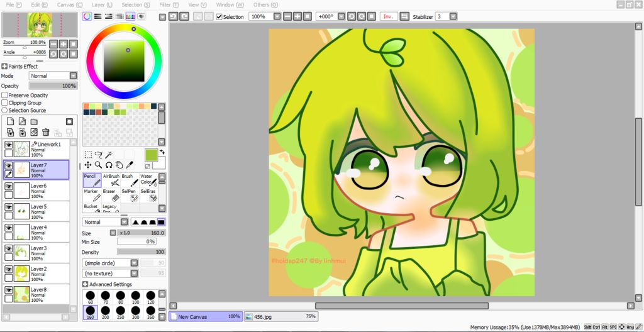Create a new linework layer

click(x=22, y=121)
